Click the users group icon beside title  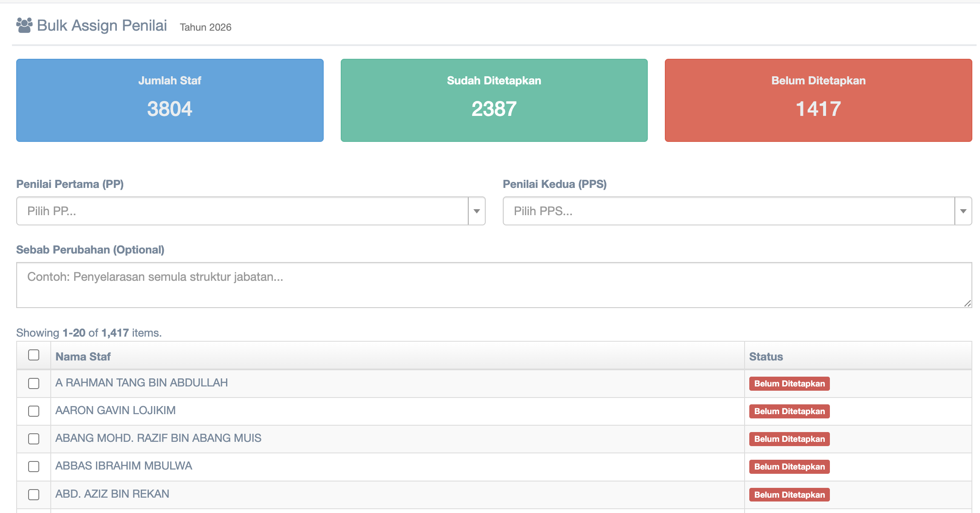coord(24,26)
